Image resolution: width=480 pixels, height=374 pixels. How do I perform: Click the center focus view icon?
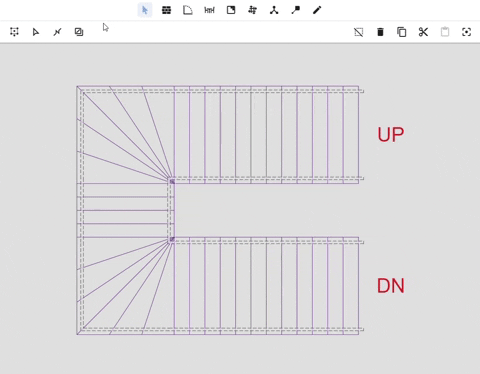tap(466, 32)
